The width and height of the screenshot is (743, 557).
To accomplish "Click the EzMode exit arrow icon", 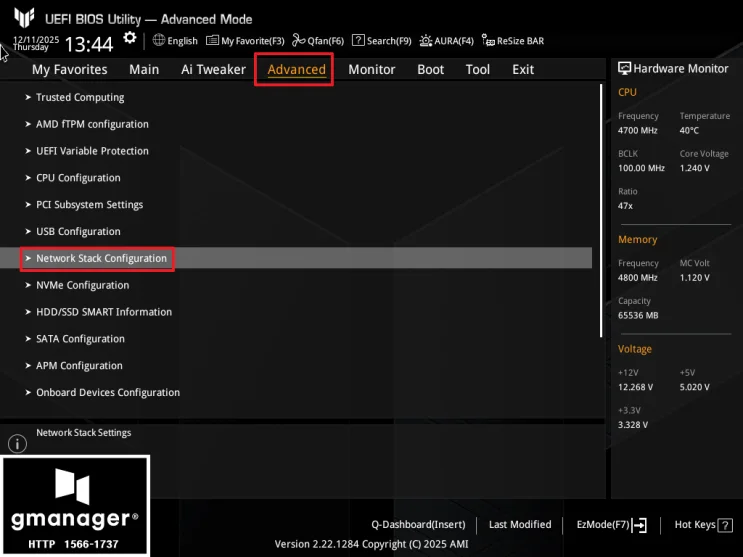I will pos(639,525).
